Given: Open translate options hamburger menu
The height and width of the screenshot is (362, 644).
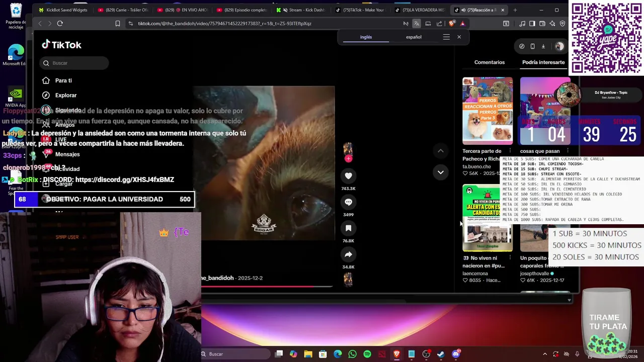Looking at the screenshot, I should (x=446, y=37).
